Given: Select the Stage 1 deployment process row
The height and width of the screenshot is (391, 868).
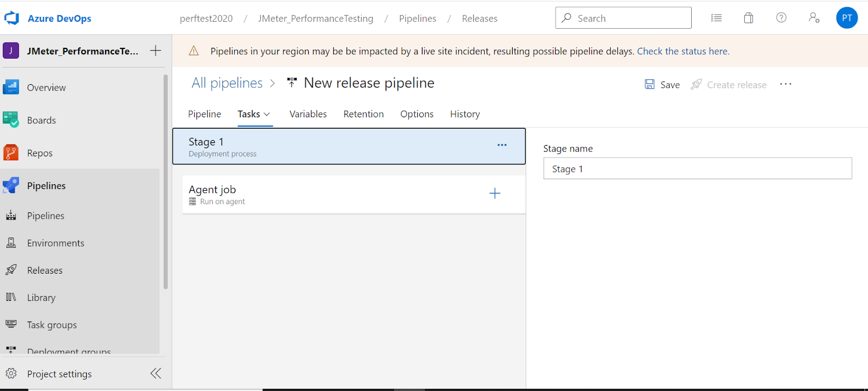Looking at the screenshot, I should pyautogui.click(x=349, y=146).
